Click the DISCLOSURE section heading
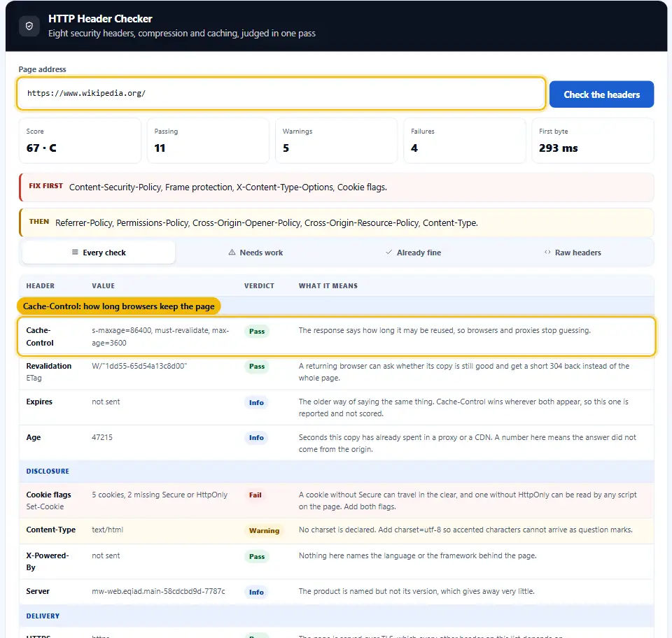The width and height of the screenshot is (672, 638). 48,471
